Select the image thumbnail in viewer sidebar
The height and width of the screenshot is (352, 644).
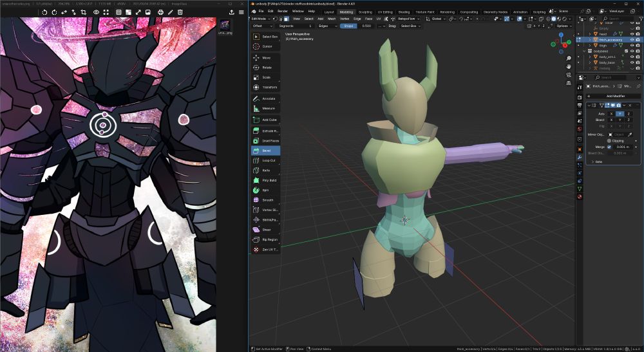224,26
